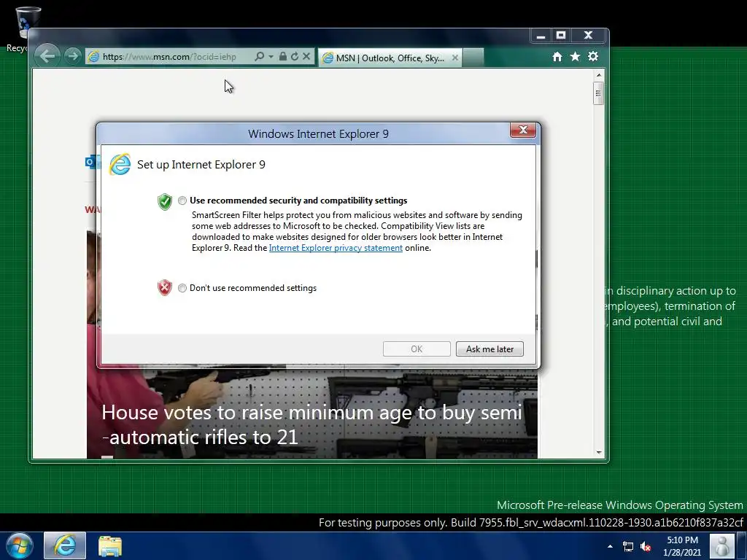Close the MSN tab with its X
747x560 pixels.
(455, 58)
